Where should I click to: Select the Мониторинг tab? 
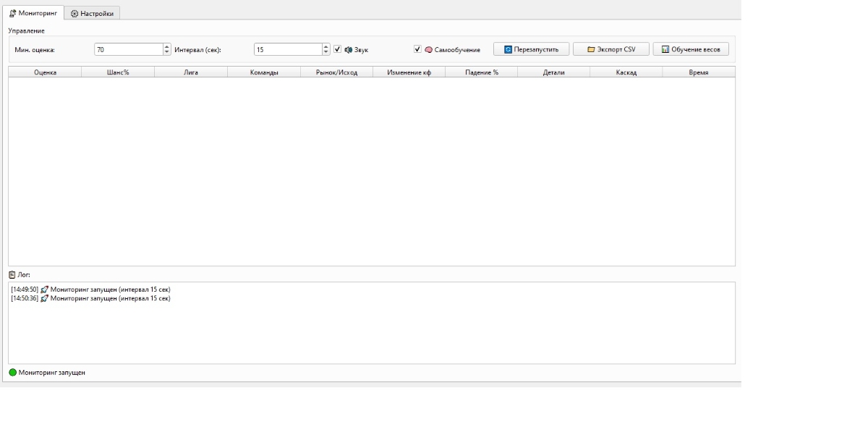click(x=33, y=13)
